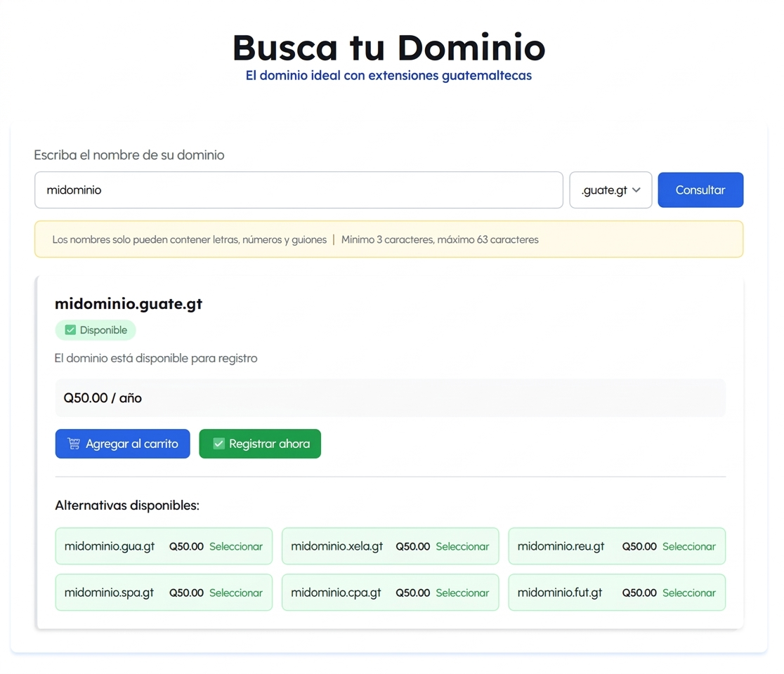
Task: Click the Disponible status badge
Action: [x=96, y=330]
